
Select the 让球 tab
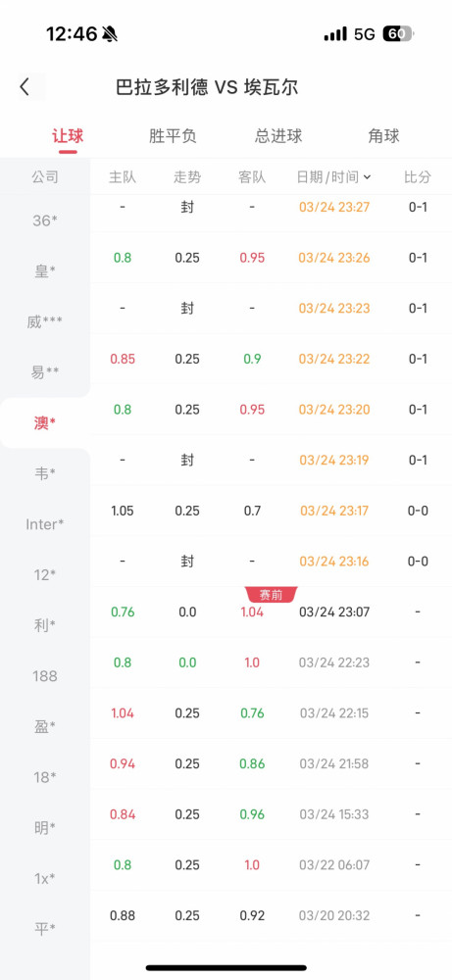click(x=68, y=136)
